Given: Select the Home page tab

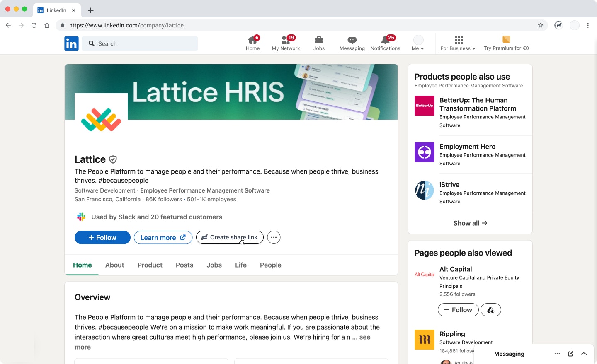Looking at the screenshot, I should (x=83, y=265).
